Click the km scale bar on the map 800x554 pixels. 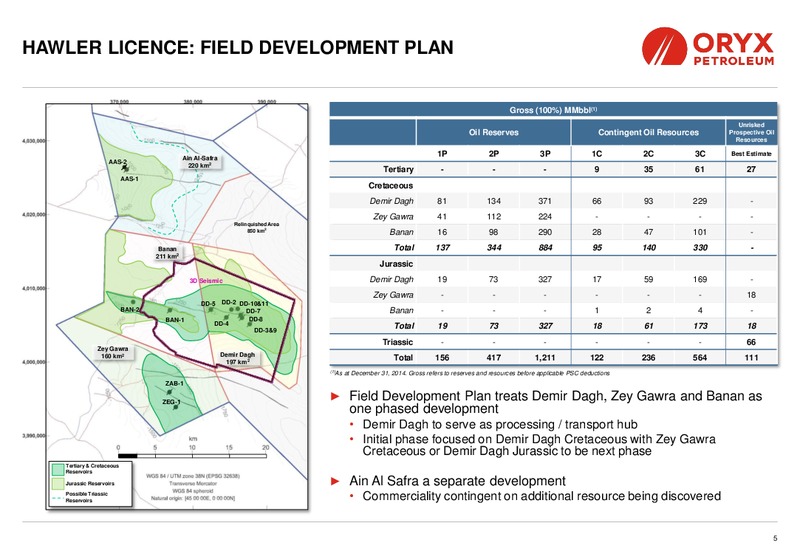click(x=192, y=455)
